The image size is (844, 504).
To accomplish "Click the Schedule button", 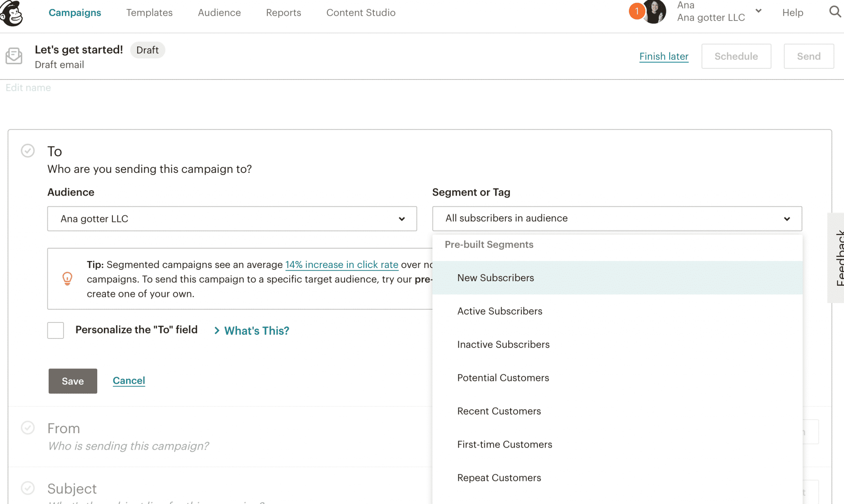I will [736, 56].
